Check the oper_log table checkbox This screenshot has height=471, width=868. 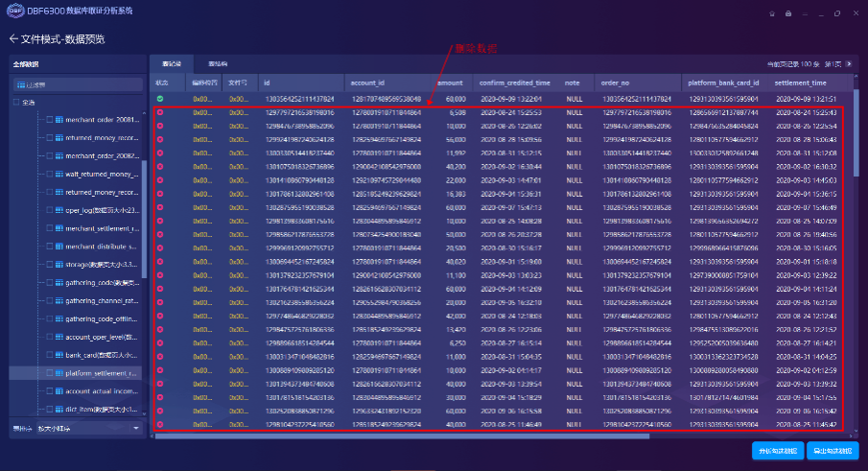(x=50, y=210)
